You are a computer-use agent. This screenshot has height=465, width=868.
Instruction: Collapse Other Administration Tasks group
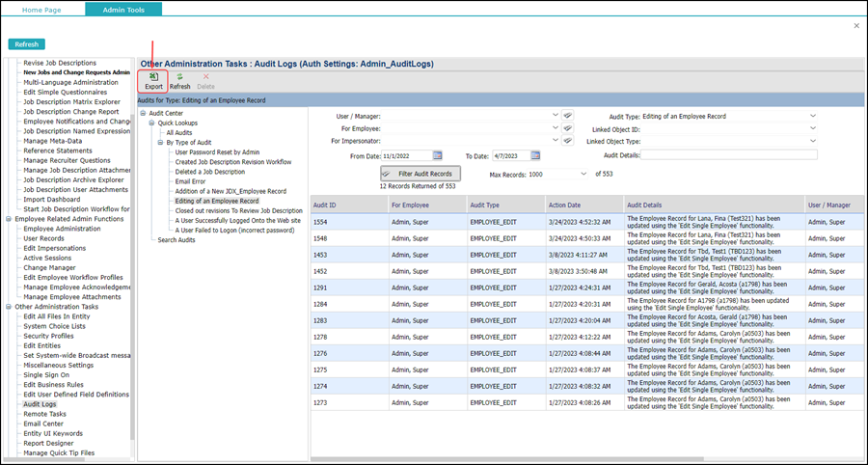point(9,306)
